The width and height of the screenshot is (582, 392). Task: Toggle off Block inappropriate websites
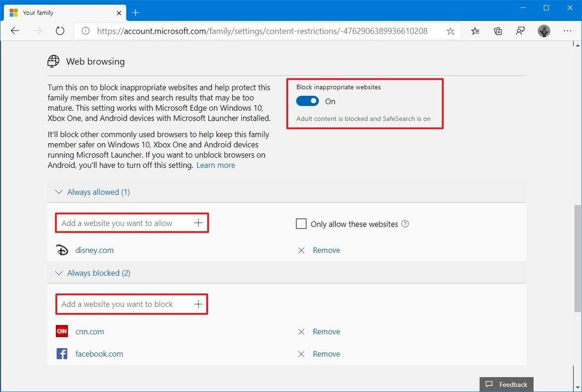(307, 101)
